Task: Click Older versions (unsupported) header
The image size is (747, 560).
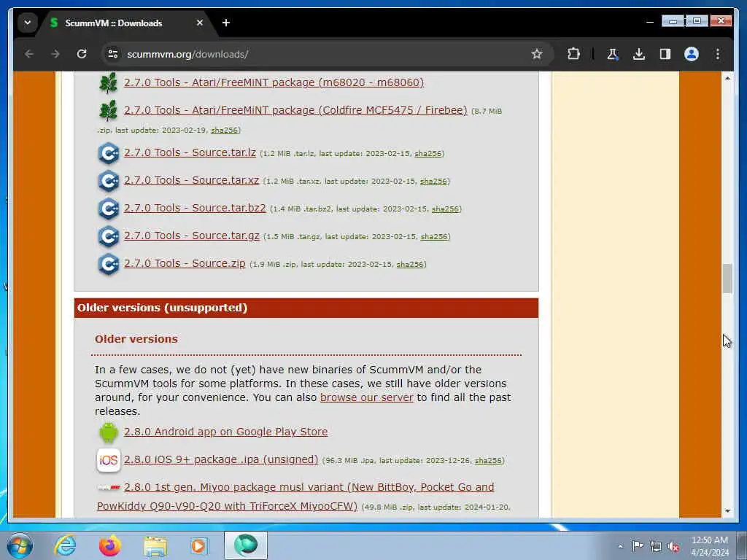Action: pyautogui.click(x=306, y=308)
